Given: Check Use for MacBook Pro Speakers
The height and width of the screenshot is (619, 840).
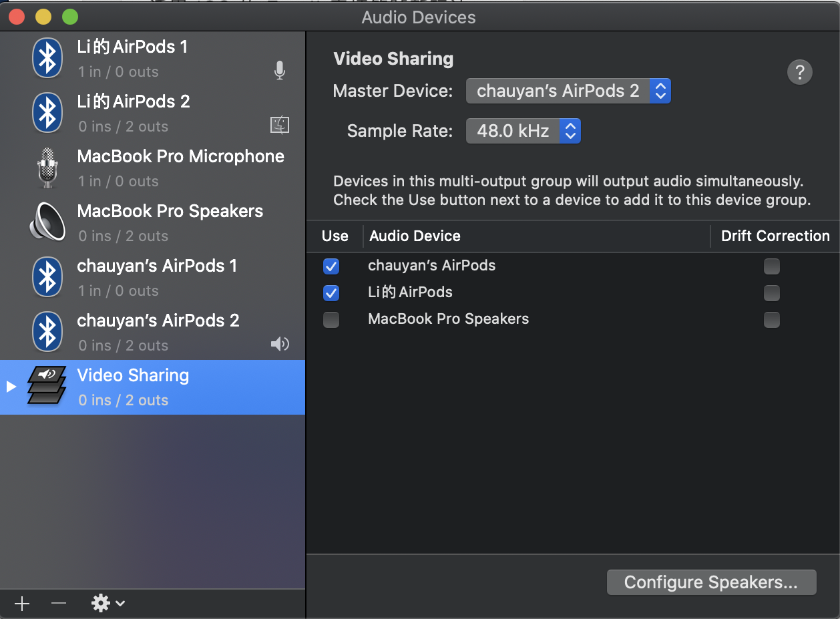Looking at the screenshot, I should point(331,320).
